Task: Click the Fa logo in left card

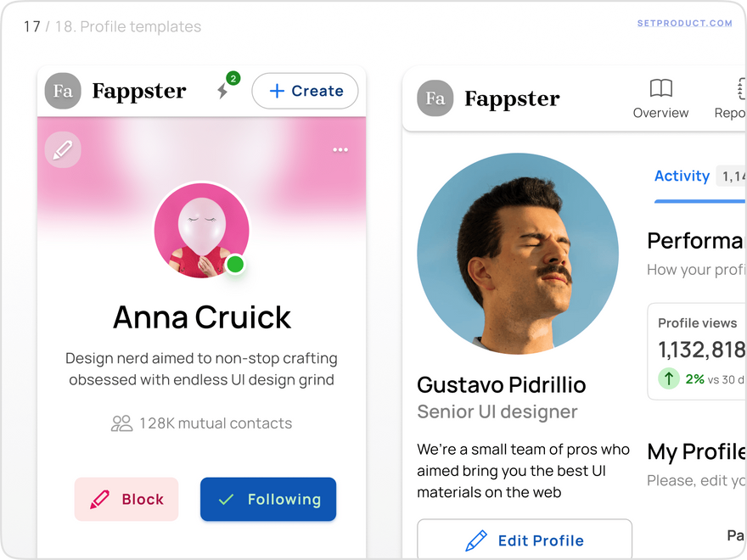Action: [x=63, y=91]
